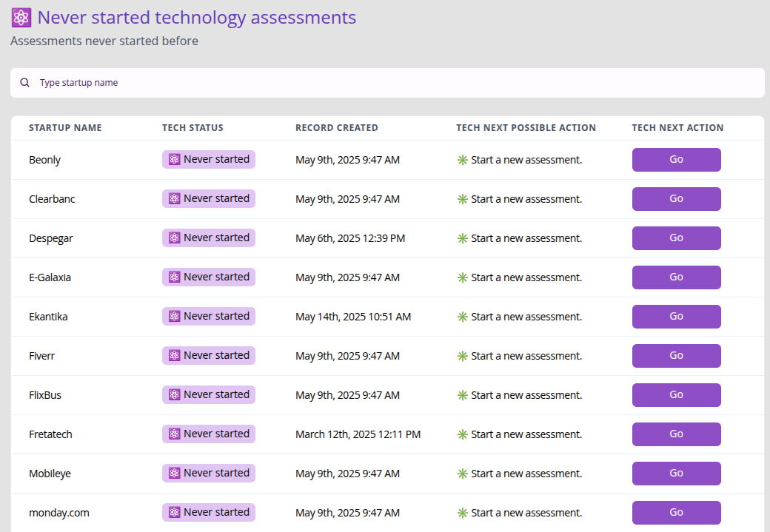Click the green asterisk icon in FlixBus row
Screen dimensions: 770x532
click(462, 396)
